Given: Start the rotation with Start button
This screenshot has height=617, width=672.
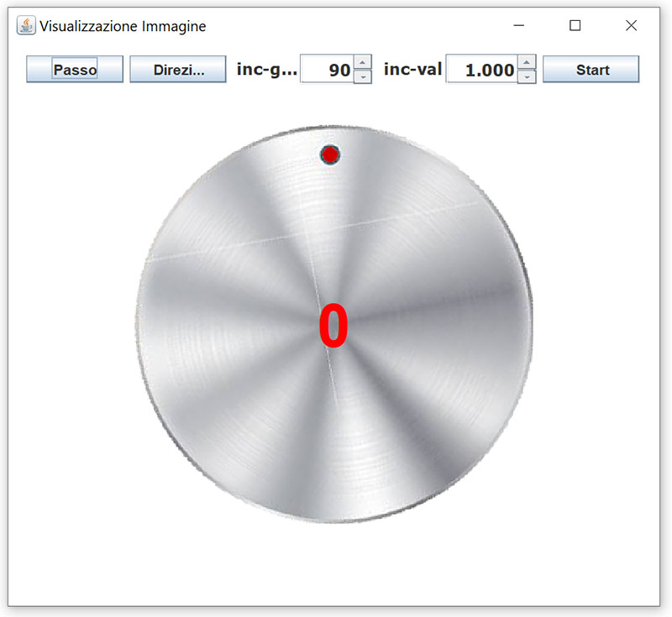Looking at the screenshot, I should 591,69.
